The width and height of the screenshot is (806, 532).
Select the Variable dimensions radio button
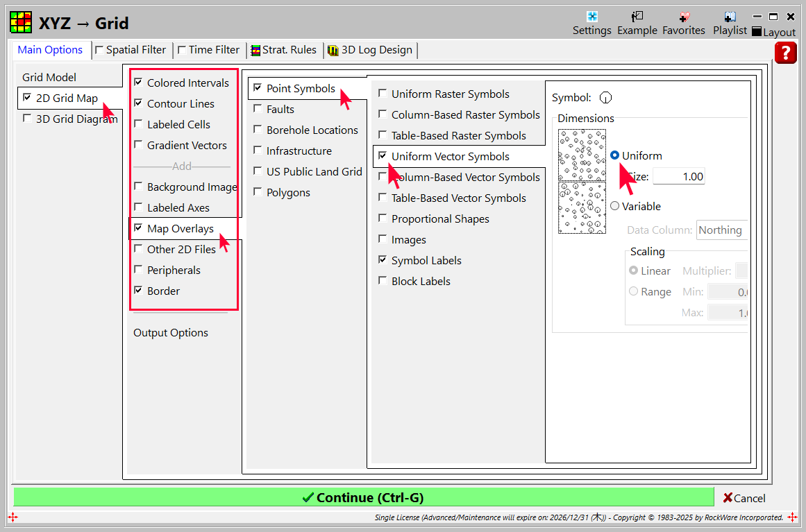(615, 206)
